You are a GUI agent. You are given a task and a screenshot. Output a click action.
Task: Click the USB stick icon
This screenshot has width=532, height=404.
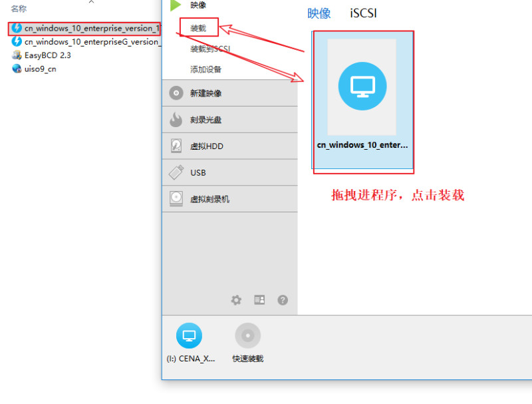point(176,172)
